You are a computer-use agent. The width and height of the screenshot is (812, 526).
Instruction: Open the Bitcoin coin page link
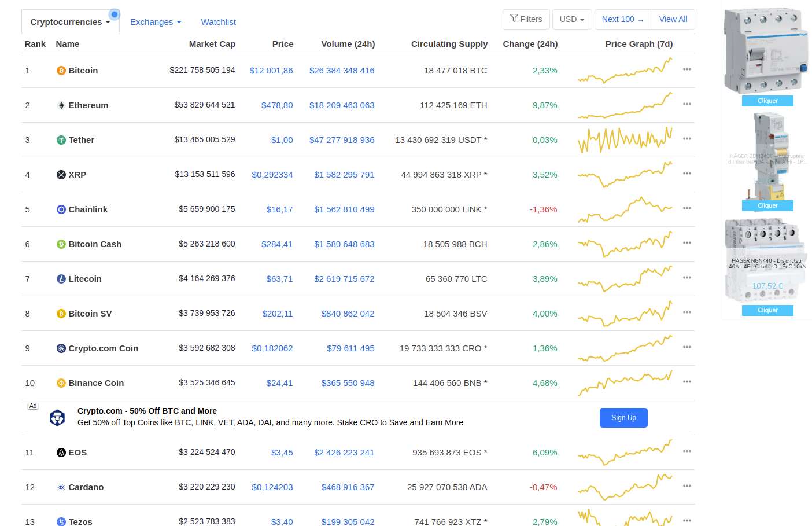83,71
